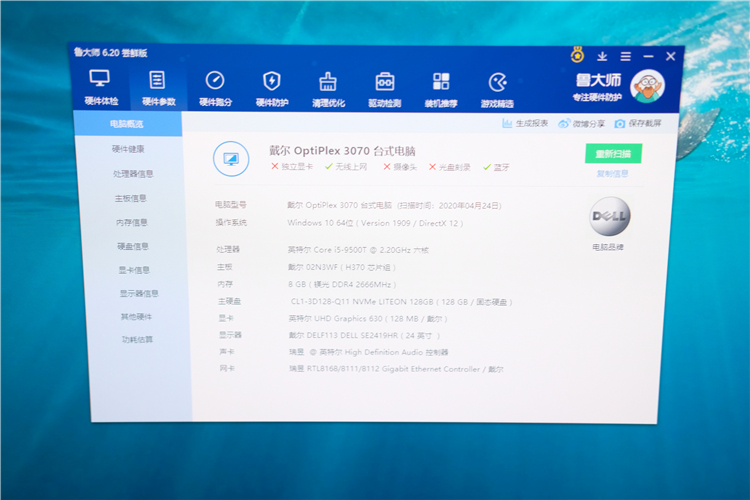Click 生成报表 generate report
750x500 pixels.
[525, 123]
